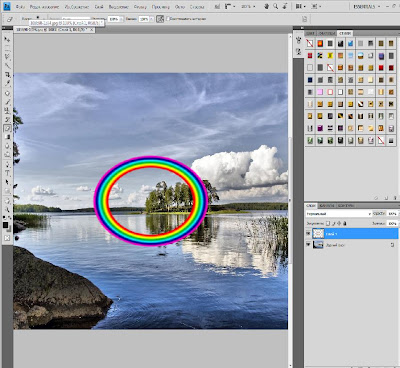Check the Erase to History checkbox
Image resolution: width=400 pixels, height=368 pixels.
click(x=168, y=19)
